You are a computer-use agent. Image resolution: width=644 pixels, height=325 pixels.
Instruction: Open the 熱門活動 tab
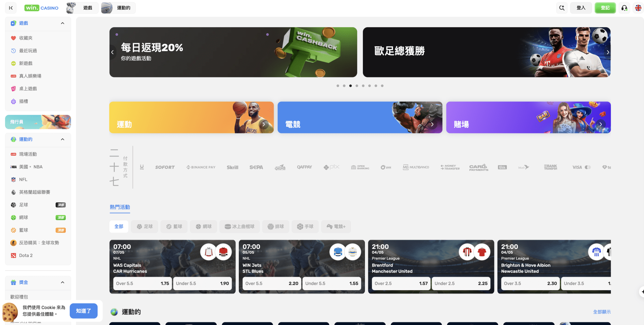tap(120, 207)
